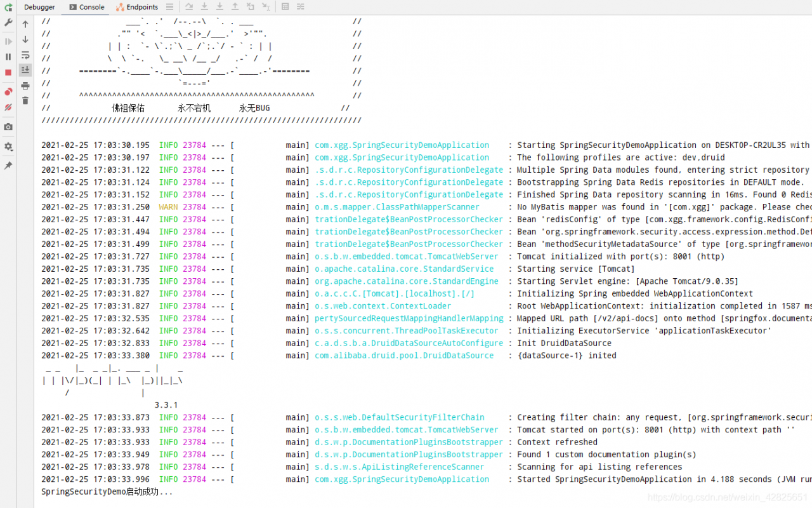Viewport: 812px width, 508px height.
Task: Open the gear settings dropdown
Action: click(x=8, y=147)
